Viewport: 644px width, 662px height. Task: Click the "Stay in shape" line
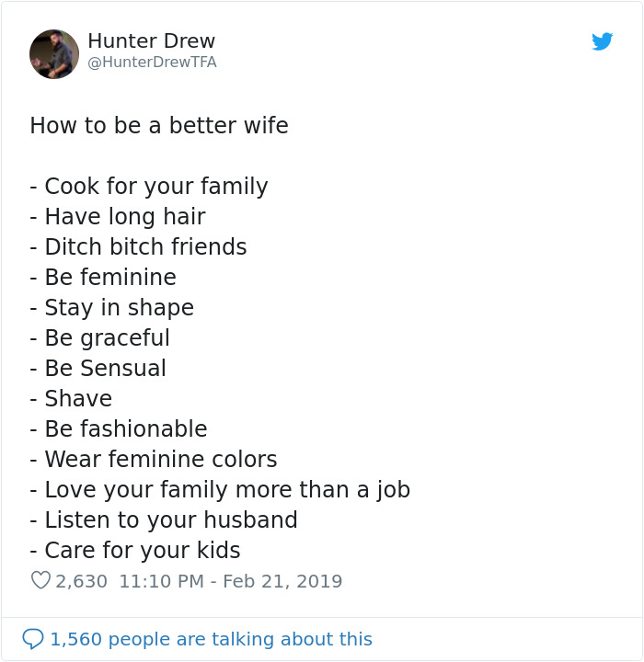(x=112, y=308)
